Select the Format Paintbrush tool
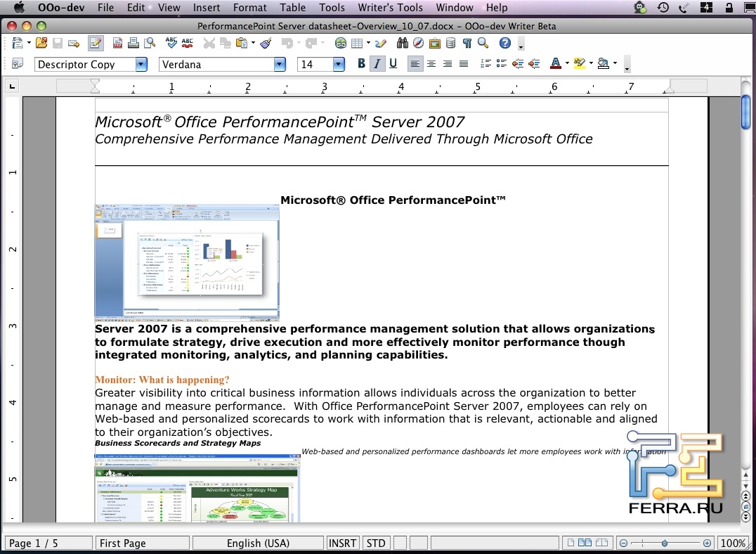756x554 pixels. (x=266, y=44)
